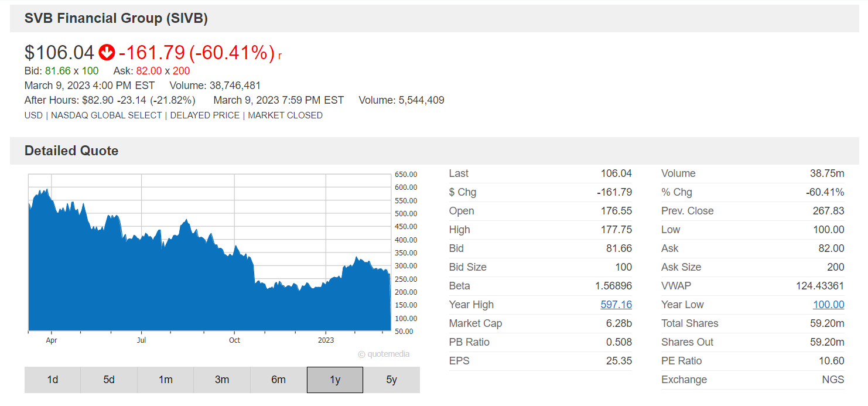Switch the chart to 5d view
The image size is (868, 406).
[109, 380]
